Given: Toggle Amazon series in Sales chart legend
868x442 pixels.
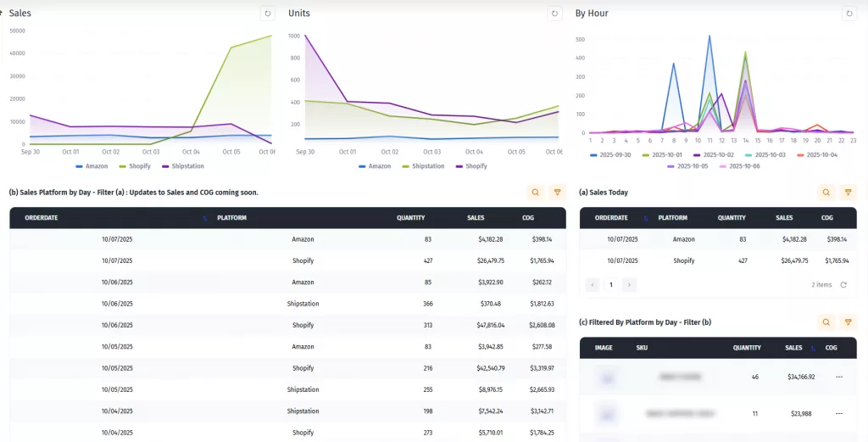Looking at the screenshot, I should click(92, 166).
